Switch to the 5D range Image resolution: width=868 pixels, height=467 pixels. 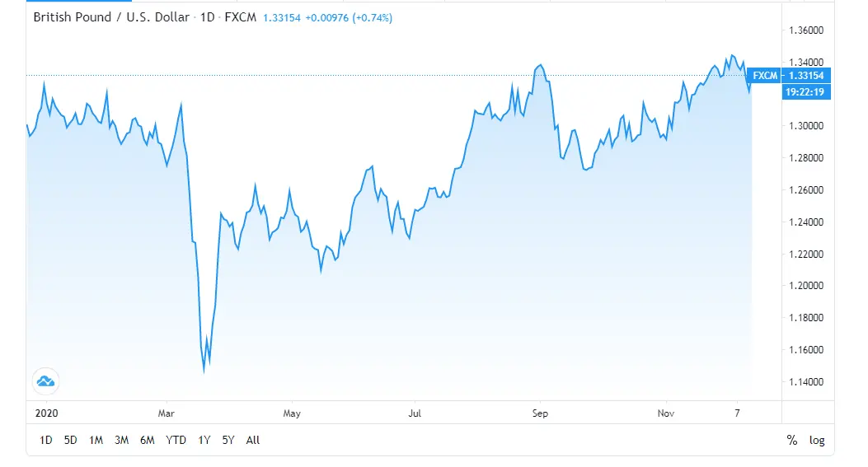(x=71, y=441)
